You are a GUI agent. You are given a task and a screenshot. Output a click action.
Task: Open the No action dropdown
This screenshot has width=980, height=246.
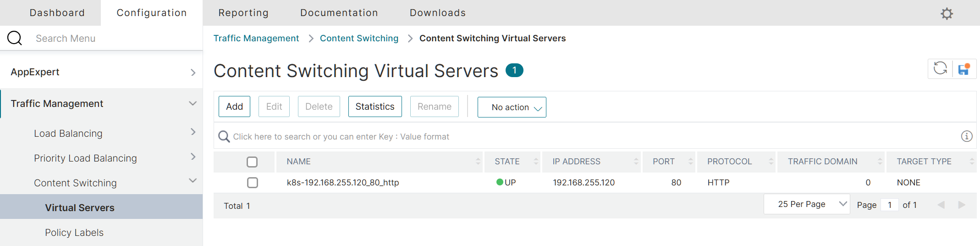(x=512, y=107)
